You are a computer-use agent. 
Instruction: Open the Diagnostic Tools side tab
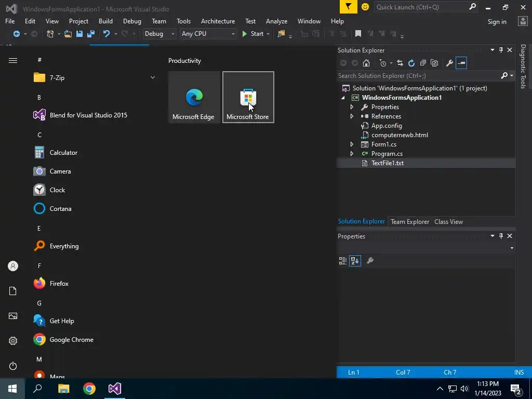tap(523, 66)
